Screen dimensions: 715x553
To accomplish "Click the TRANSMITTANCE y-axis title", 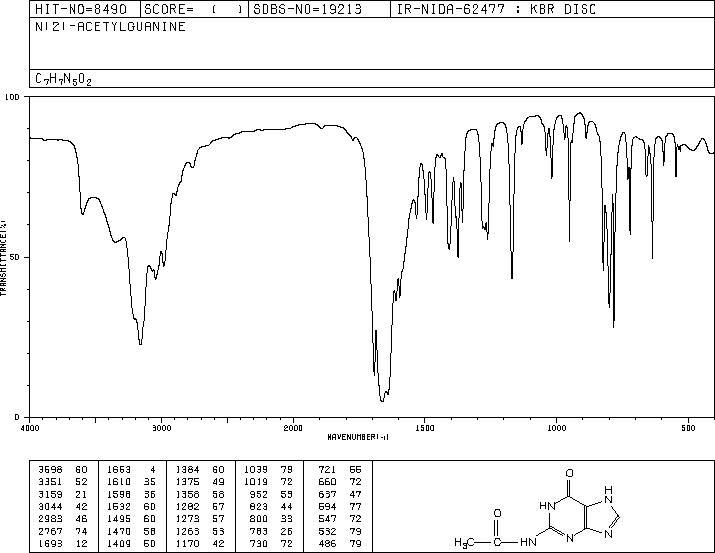I will click(x=3, y=258).
